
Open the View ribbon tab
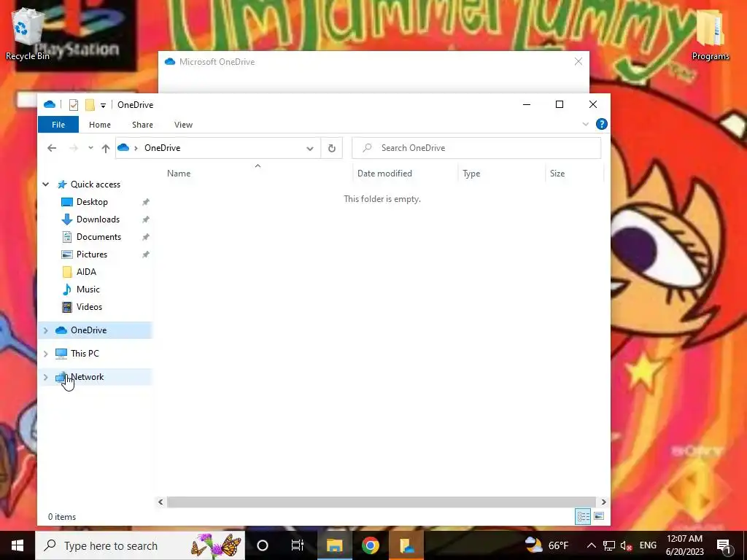coord(183,125)
